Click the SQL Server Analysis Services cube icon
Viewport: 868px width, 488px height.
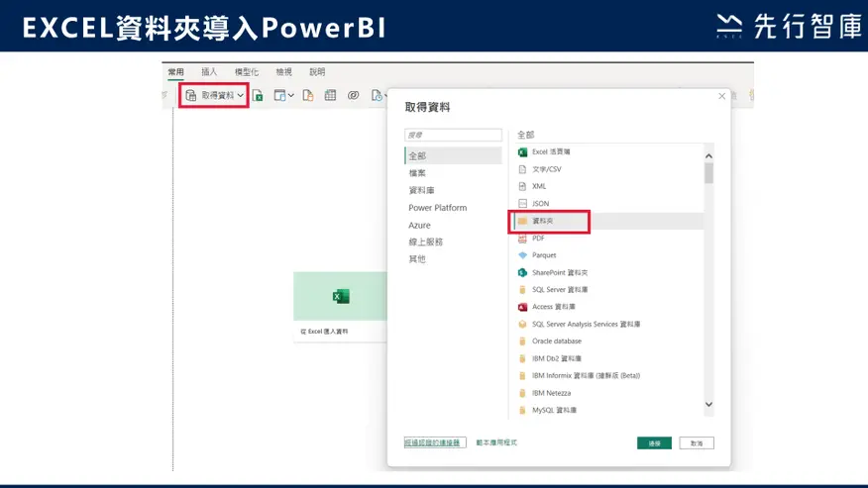click(x=522, y=325)
